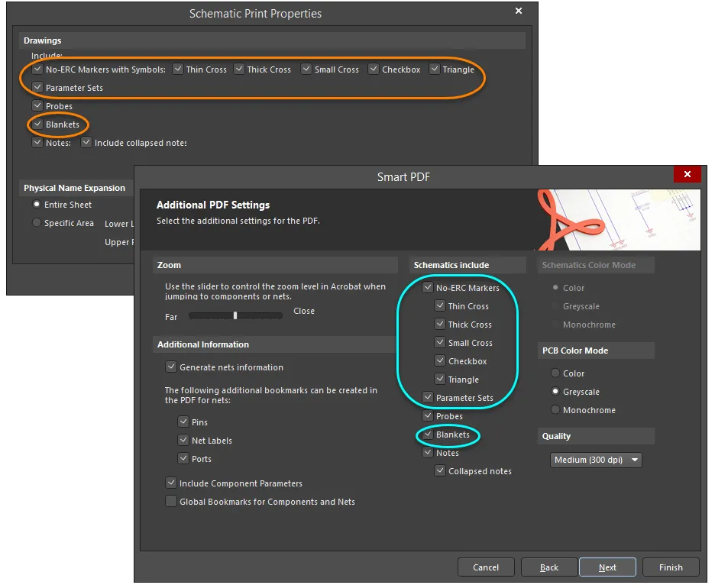
Task: Toggle Include collapsed notes checkbox
Action: tap(86, 143)
